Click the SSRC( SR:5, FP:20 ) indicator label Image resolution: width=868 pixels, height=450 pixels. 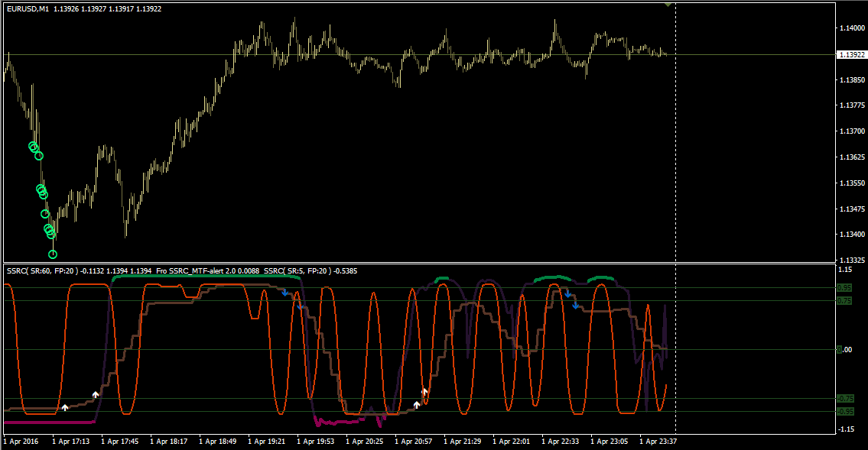[x=297, y=271]
